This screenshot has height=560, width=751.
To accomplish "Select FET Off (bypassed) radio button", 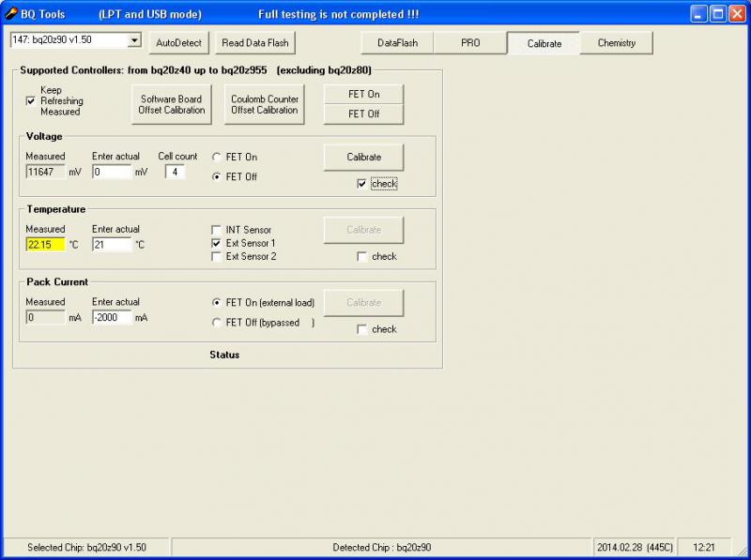I will tap(217, 323).
